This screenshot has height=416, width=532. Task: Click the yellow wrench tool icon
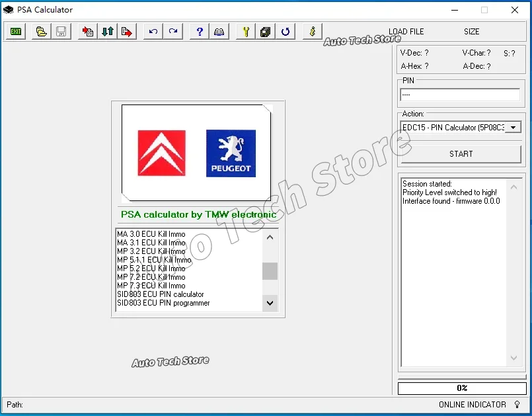pyautogui.click(x=245, y=31)
